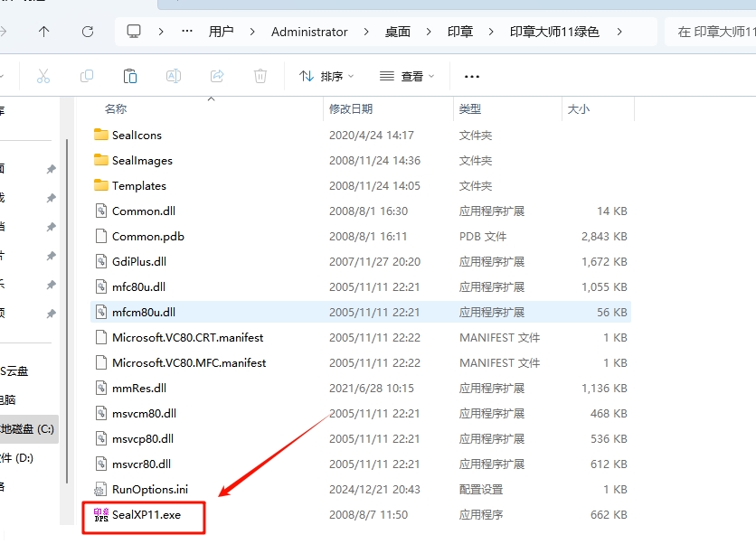Click inside the search box
756x544 pixels.
coord(714,31)
